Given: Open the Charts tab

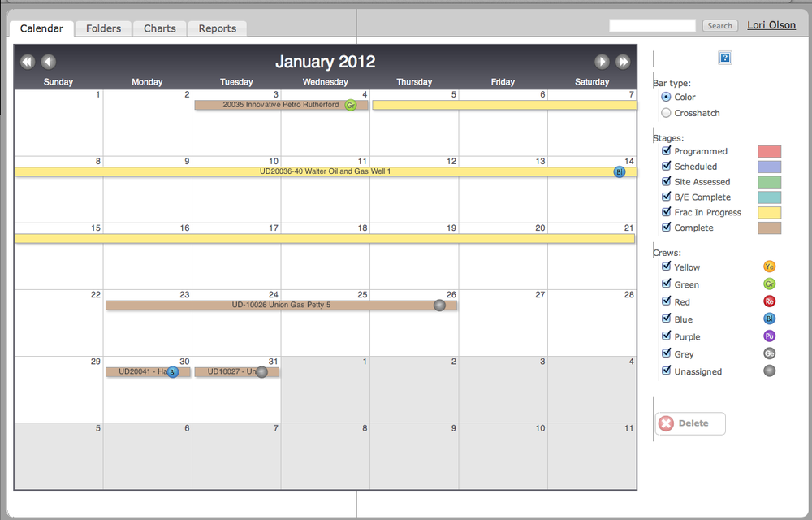Looking at the screenshot, I should tap(160, 28).
